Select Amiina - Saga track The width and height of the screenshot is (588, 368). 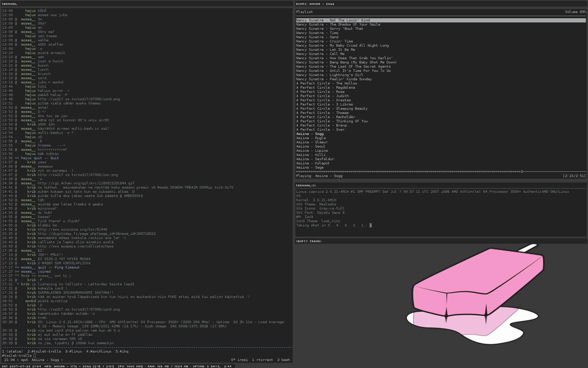[x=310, y=168]
